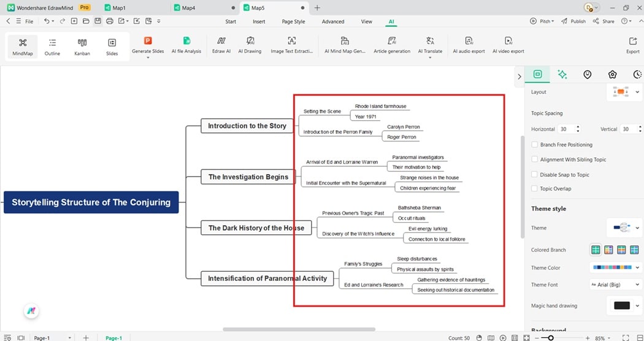Check Disable Snap to Topic
This screenshot has height=341, width=644.
tap(534, 175)
